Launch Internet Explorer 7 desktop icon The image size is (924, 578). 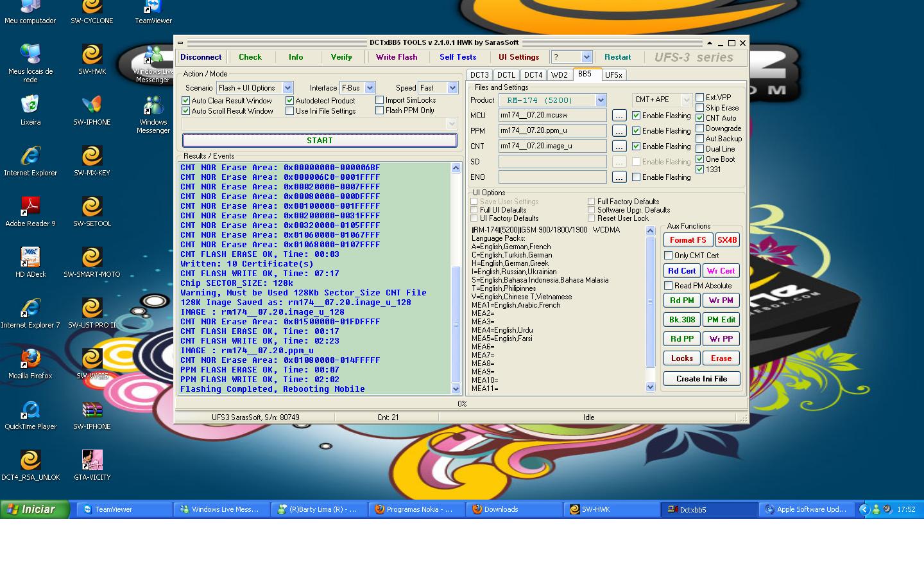pyautogui.click(x=30, y=312)
